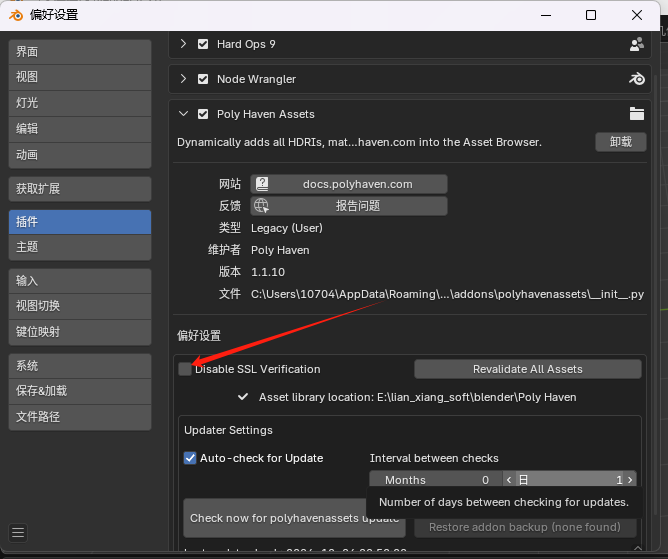668x559 pixels.
Task: Click Check now for polyhavenassets update
Action: [294, 518]
